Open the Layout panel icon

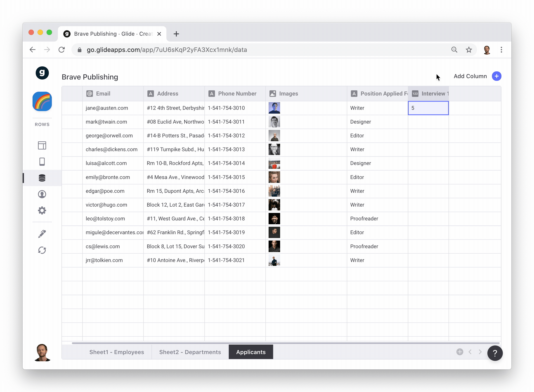(42, 145)
